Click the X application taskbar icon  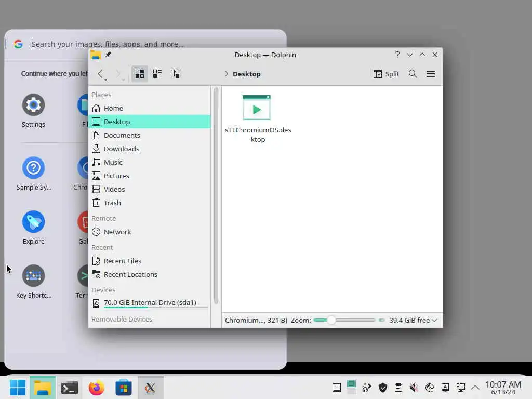point(150,388)
